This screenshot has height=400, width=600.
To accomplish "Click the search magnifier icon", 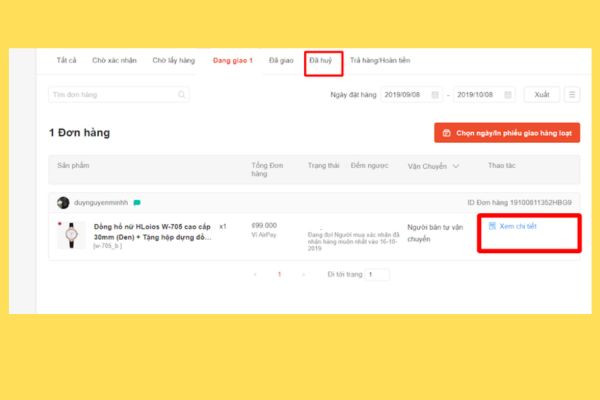I will click(181, 95).
